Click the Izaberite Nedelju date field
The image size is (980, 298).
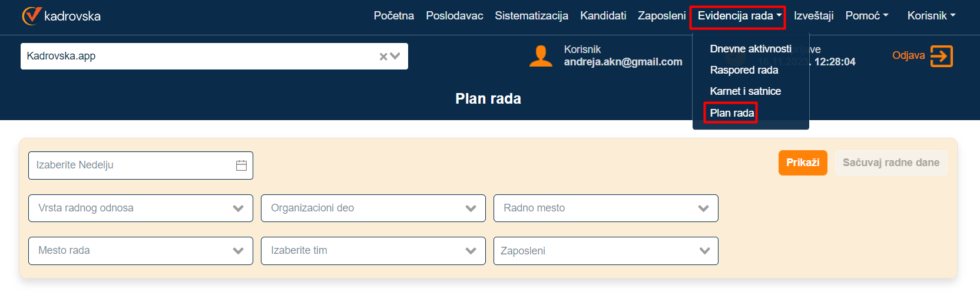pyautogui.click(x=130, y=165)
